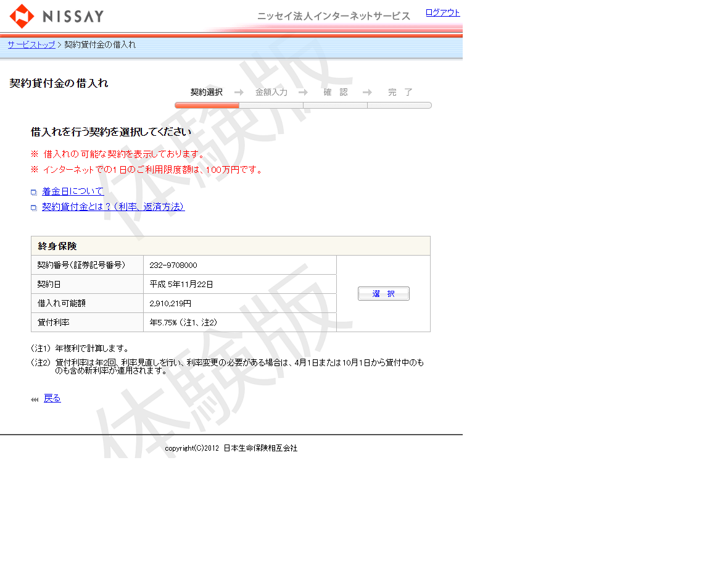This screenshot has height=568, width=728.
Task: Click the 契約日 label cell
Action: click(x=87, y=284)
